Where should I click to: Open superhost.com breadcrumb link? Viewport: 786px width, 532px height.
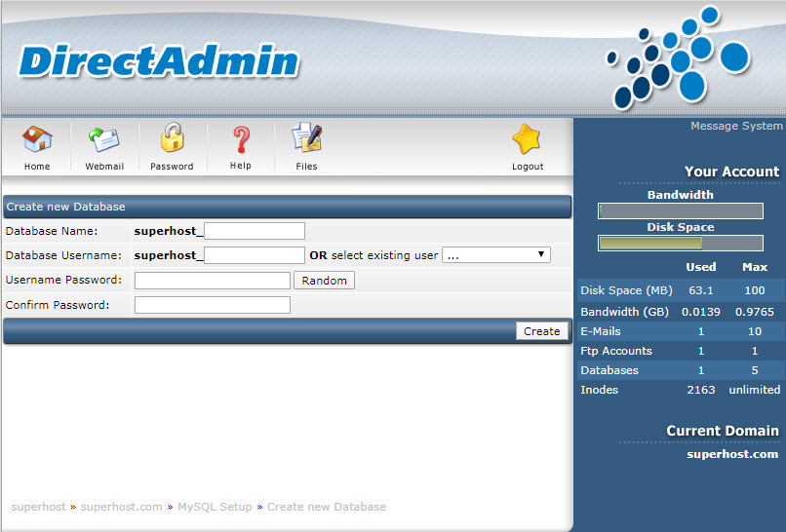coord(121,508)
